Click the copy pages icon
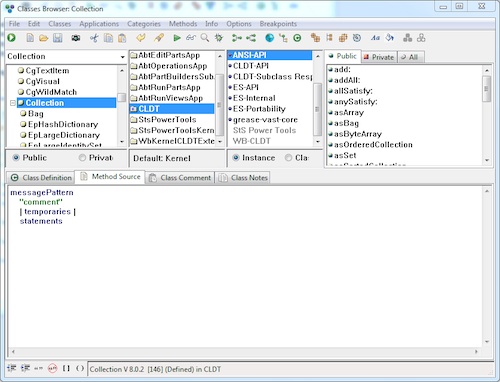The image size is (500, 382). pyautogui.click(x=108, y=38)
